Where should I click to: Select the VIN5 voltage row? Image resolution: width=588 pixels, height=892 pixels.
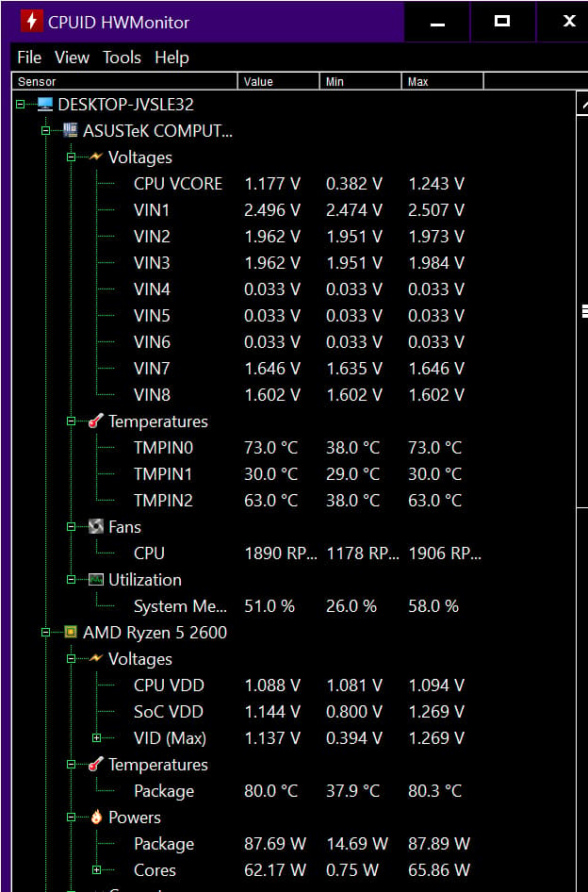tap(299, 315)
